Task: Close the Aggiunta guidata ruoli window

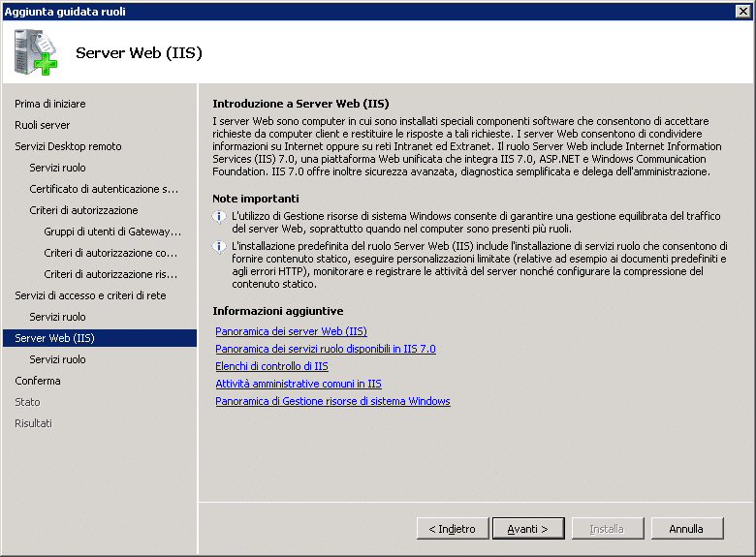Action: click(x=743, y=11)
